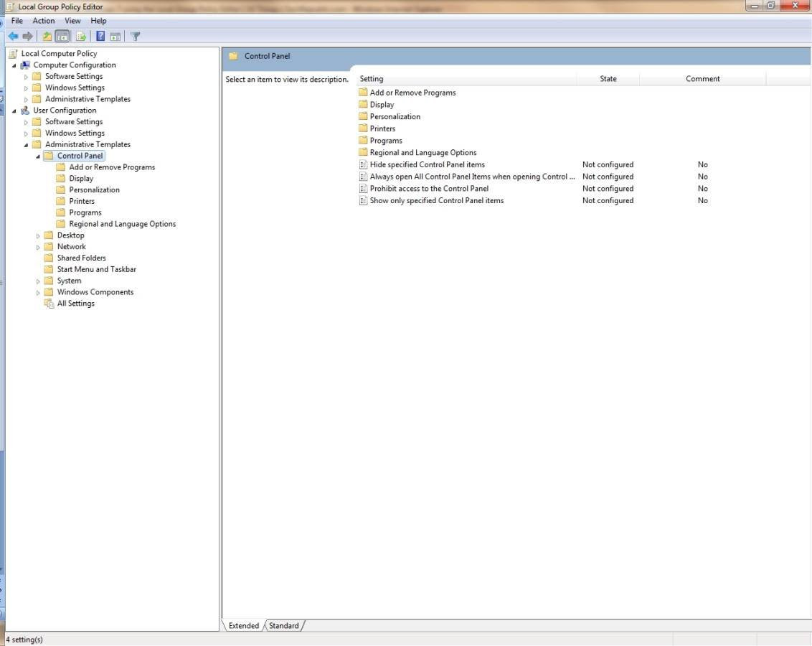Expand the Network tree node

tap(38, 247)
